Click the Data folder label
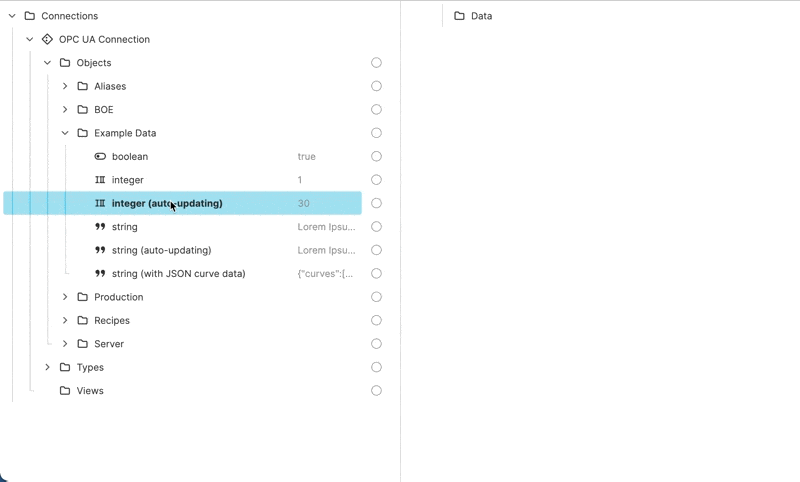 pyautogui.click(x=481, y=16)
